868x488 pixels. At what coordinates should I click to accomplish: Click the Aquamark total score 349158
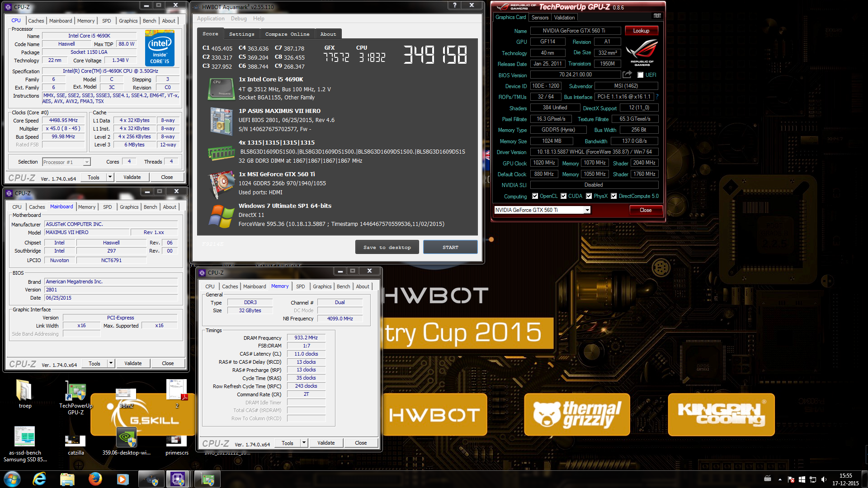click(435, 55)
